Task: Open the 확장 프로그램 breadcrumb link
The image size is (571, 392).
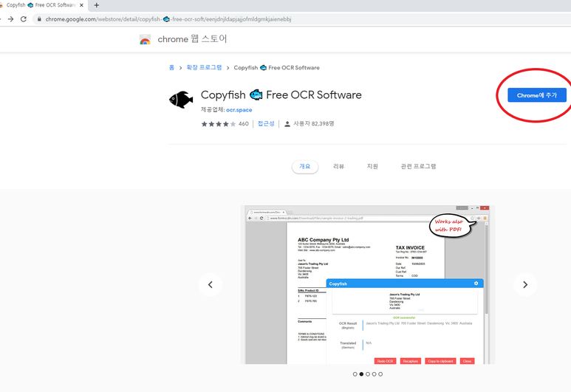Action: [204, 67]
